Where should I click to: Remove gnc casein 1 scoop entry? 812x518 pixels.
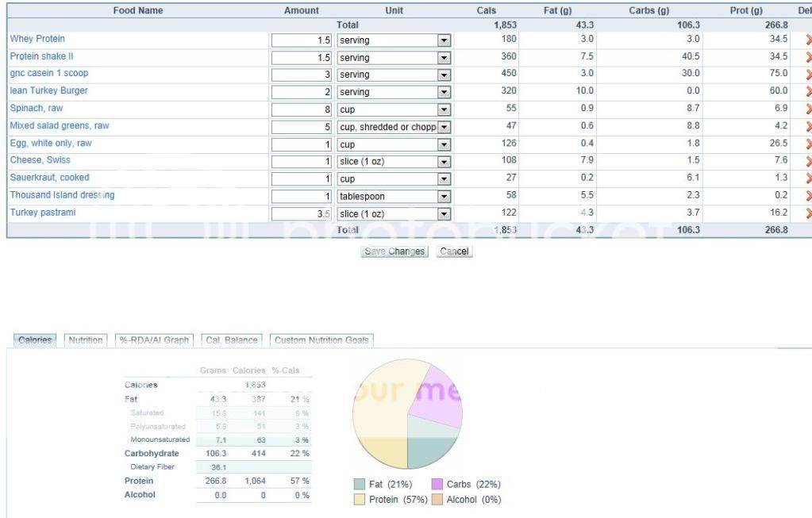tap(808, 75)
